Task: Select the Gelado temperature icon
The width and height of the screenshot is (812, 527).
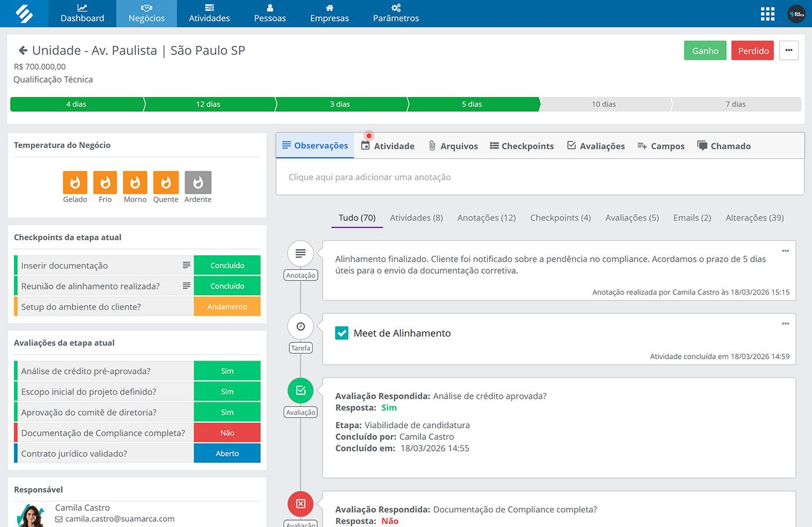Action: coord(74,183)
